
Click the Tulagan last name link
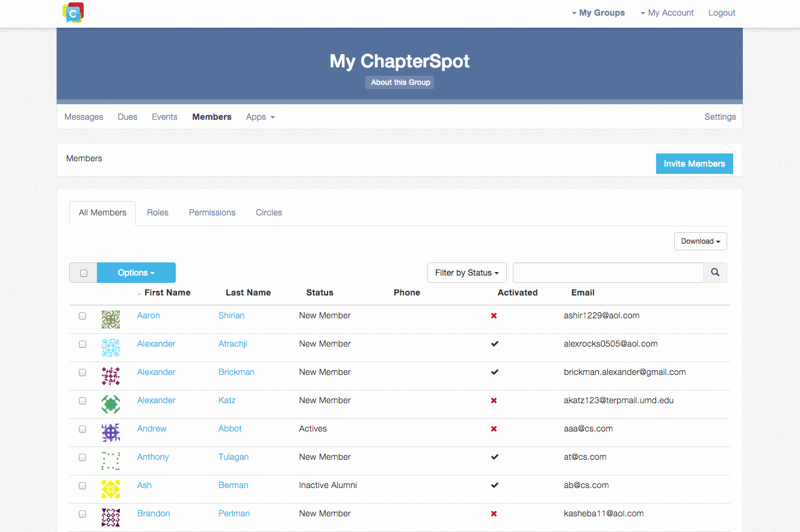coord(234,457)
